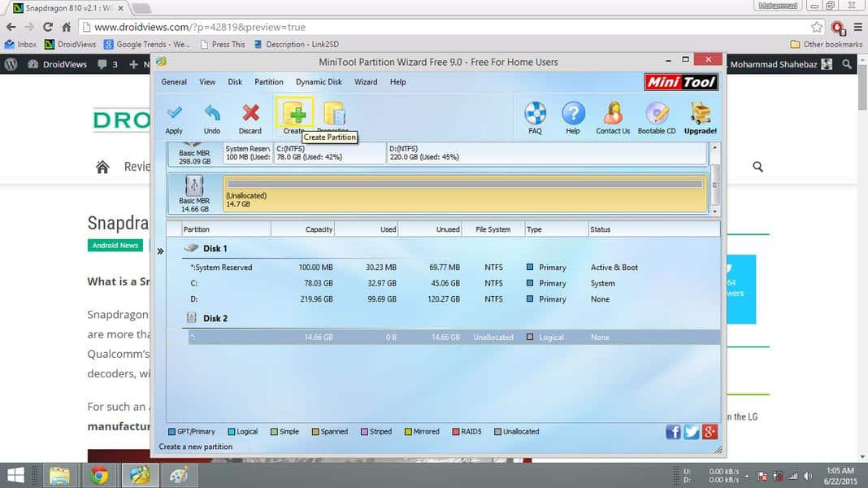Viewport: 868px width, 488px height.
Task: Open Other bookmarks folder
Action: pos(826,44)
